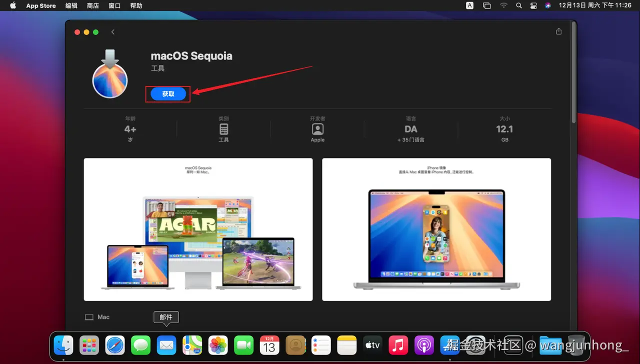Launch Apple TV from the Dock
The height and width of the screenshot is (364, 640).
coord(372,345)
